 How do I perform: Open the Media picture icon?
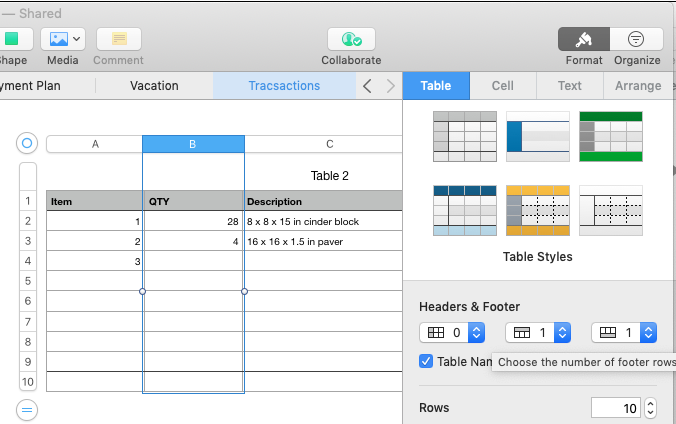click(59, 39)
